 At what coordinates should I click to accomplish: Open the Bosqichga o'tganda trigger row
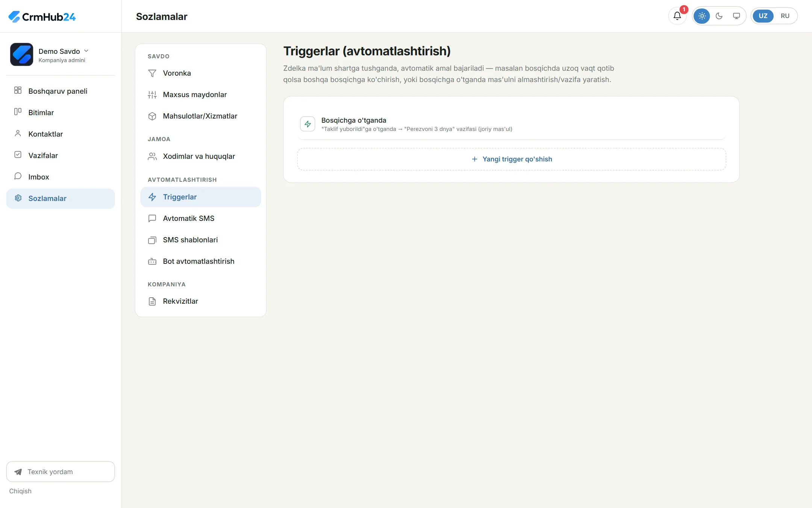pyautogui.click(x=511, y=124)
